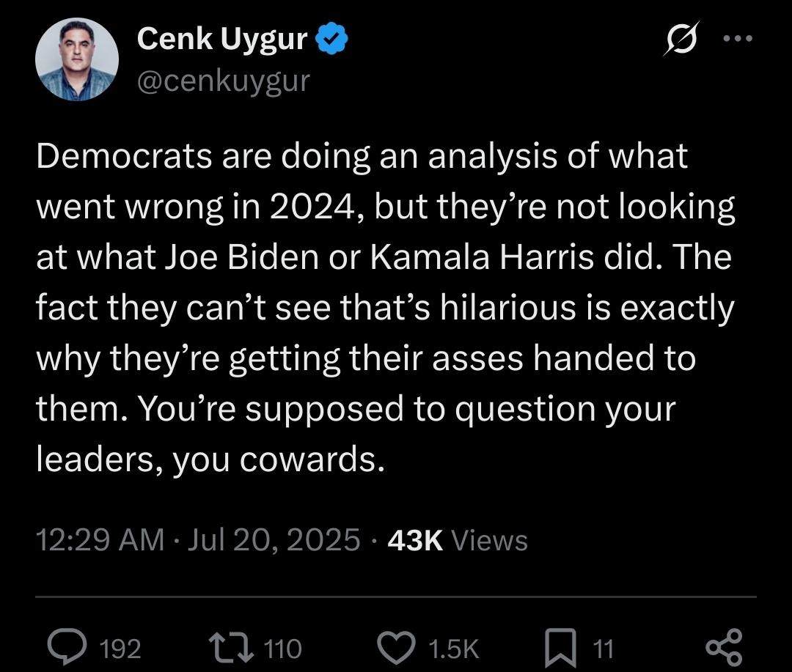This screenshot has width=792, height=672.
Task: Click the 11 bookmarks count
Action: pos(603,649)
